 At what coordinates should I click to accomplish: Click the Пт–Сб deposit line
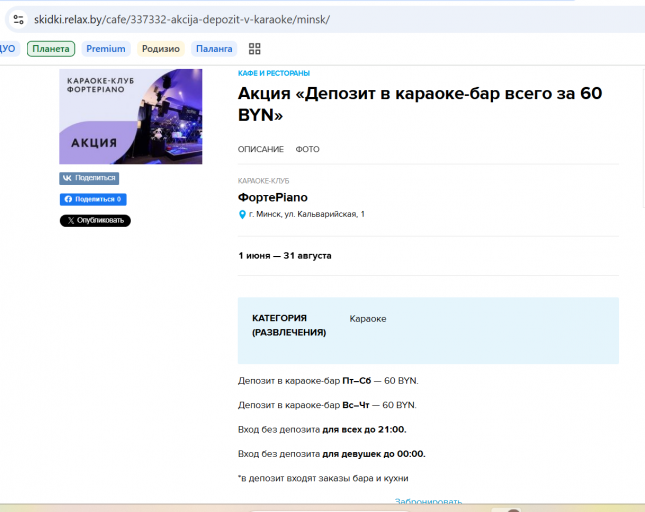point(328,381)
